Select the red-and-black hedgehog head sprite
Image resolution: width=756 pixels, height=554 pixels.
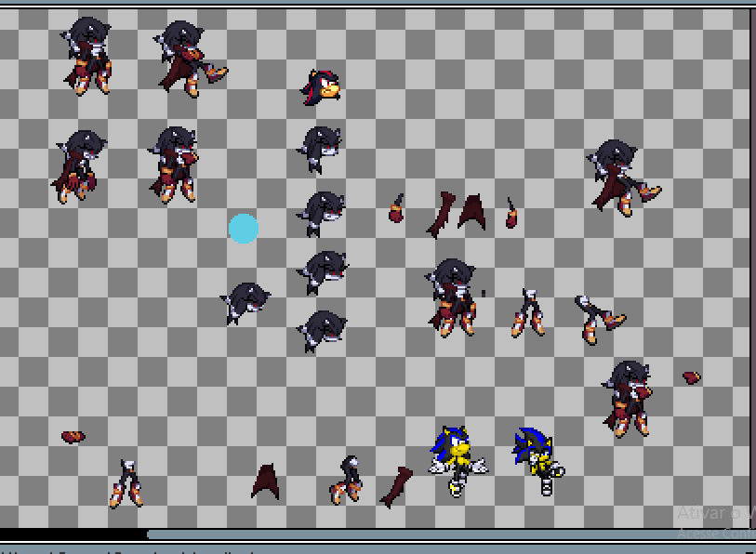321,87
